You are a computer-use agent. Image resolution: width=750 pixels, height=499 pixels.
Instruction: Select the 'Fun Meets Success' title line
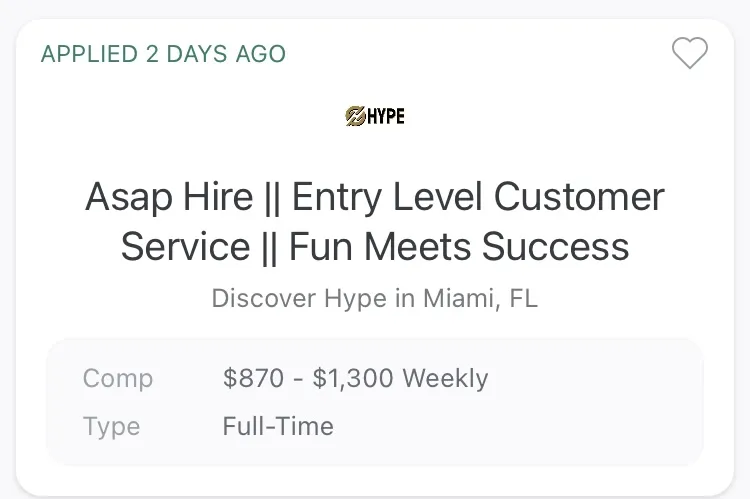pos(459,246)
